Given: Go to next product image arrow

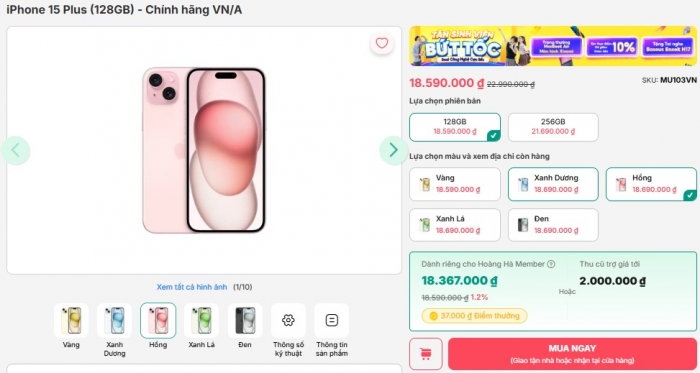Looking at the screenshot, I should click(x=393, y=150).
